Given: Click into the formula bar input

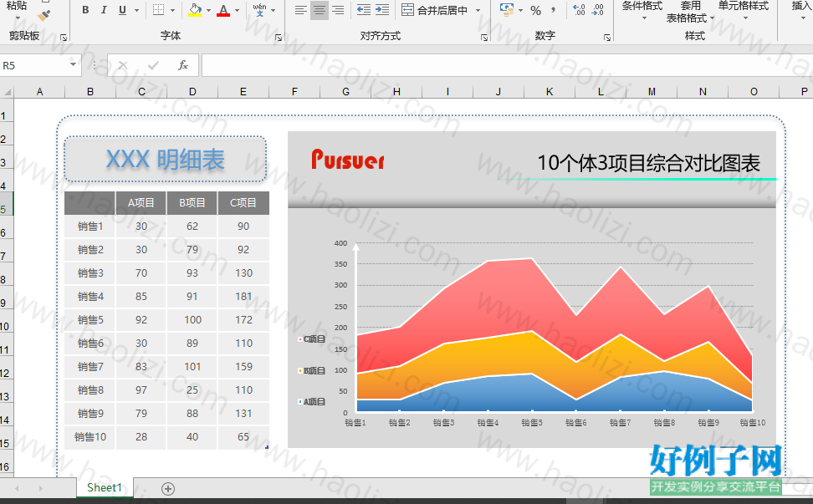Looking at the screenshot, I should (x=507, y=65).
